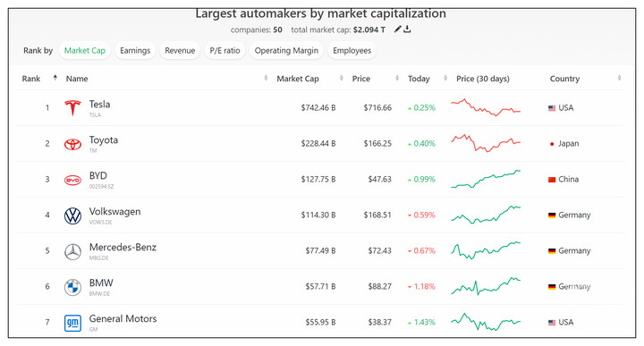Rank by Earnings tab

tap(135, 50)
